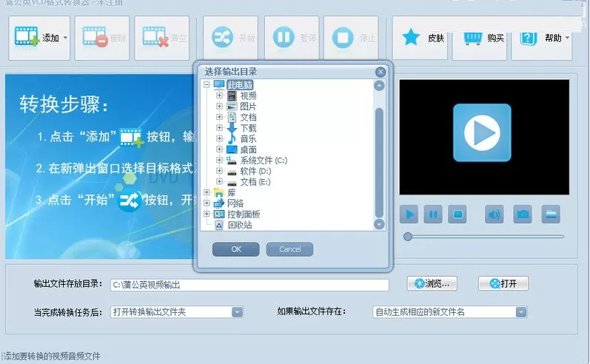
Task: Expand the 桌面 folder node
Action: pyautogui.click(x=219, y=149)
